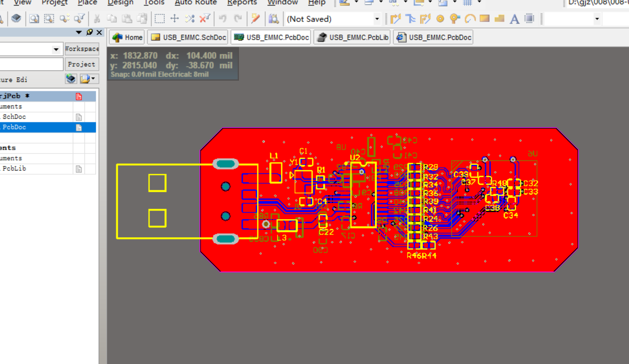
Task: Click the Cross Probe icon
Action: 255,19
